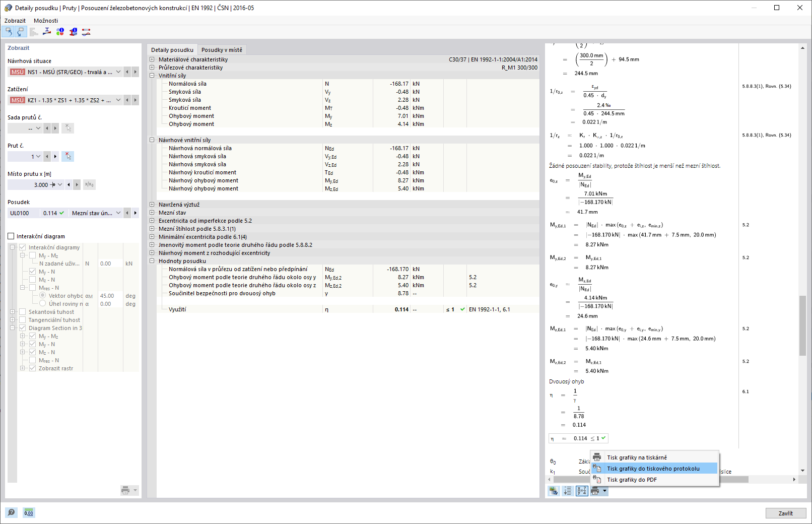Viewport: 812px width, 524px height.
Task: Toggle the Zobrazit rastr checkbox
Action: pos(33,368)
